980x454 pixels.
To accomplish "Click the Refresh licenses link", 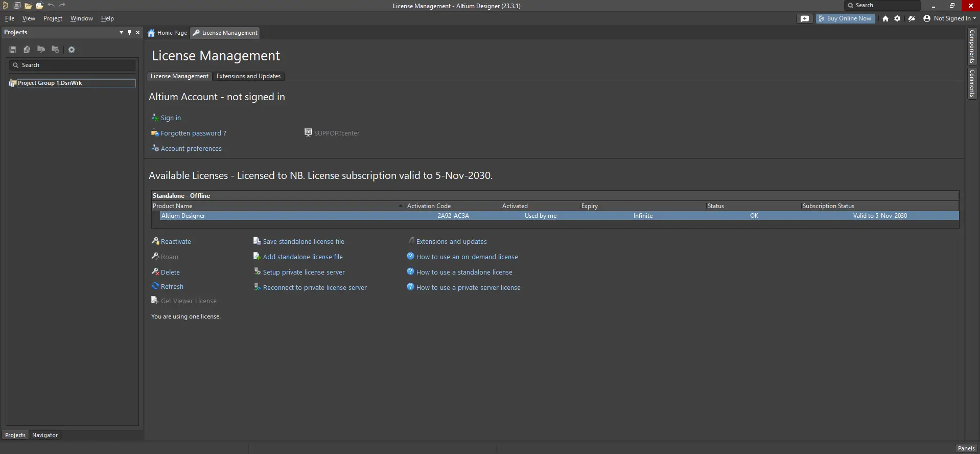I will (x=172, y=286).
